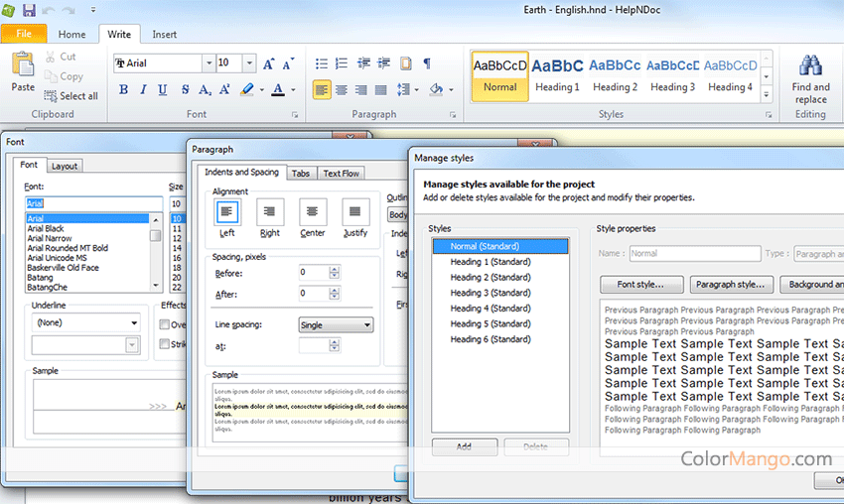Show paragraph marks with pilcrow icon
The height and width of the screenshot is (504, 844).
pyautogui.click(x=427, y=63)
